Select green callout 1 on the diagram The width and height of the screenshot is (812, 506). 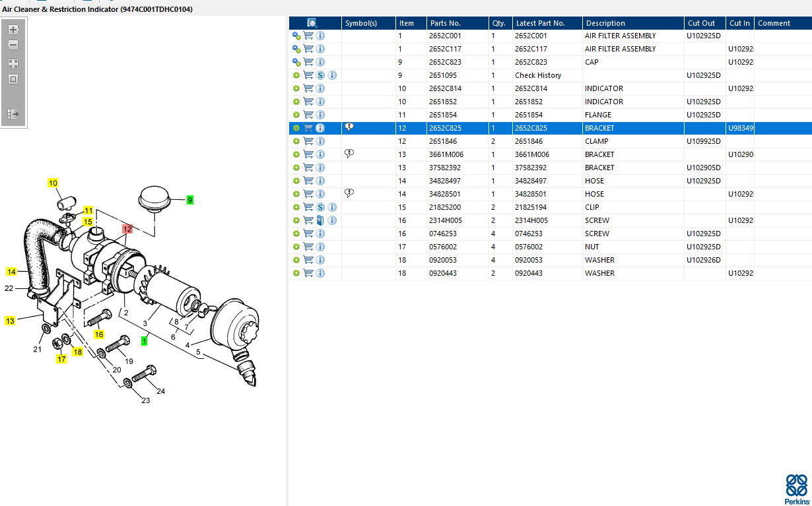[145, 340]
